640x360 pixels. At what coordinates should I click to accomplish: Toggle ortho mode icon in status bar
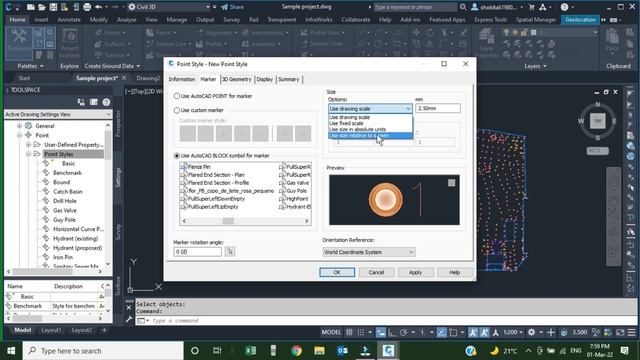coord(392,332)
